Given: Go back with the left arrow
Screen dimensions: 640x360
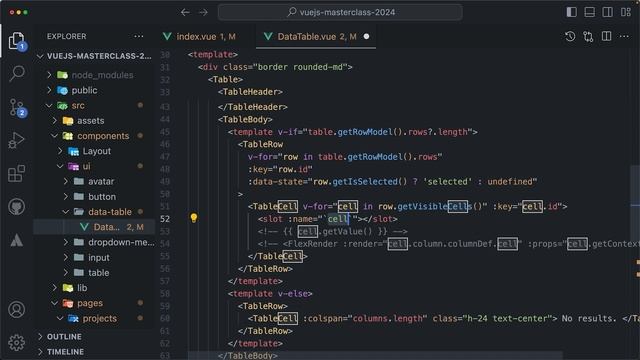Looking at the screenshot, I should (x=185, y=13).
